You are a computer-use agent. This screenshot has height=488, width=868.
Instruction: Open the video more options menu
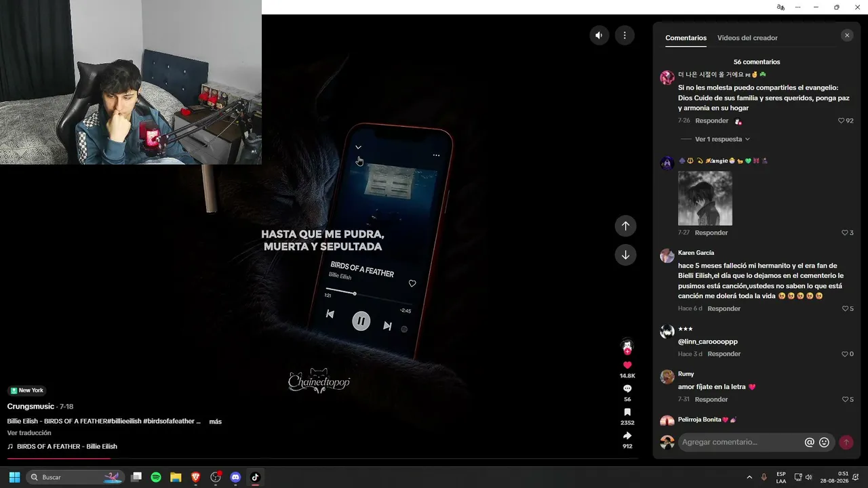tap(625, 35)
